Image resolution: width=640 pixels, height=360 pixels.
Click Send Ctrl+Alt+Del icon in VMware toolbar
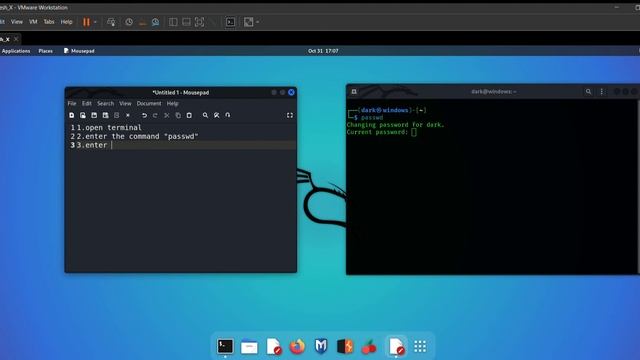111,22
